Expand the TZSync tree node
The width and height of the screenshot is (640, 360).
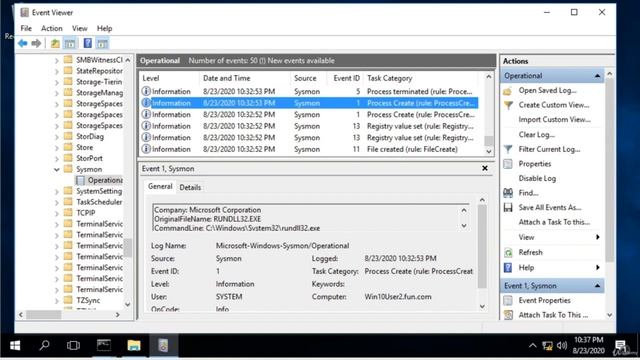pos(56,300)
